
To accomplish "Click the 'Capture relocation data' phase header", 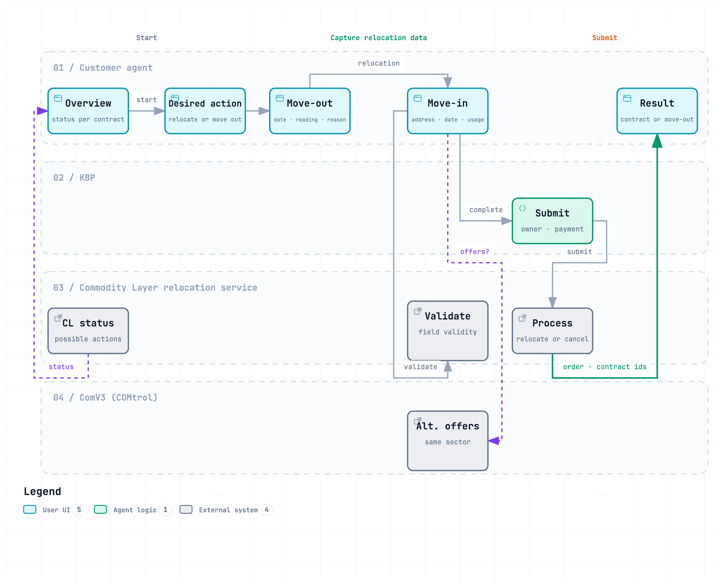I will 379,38.
